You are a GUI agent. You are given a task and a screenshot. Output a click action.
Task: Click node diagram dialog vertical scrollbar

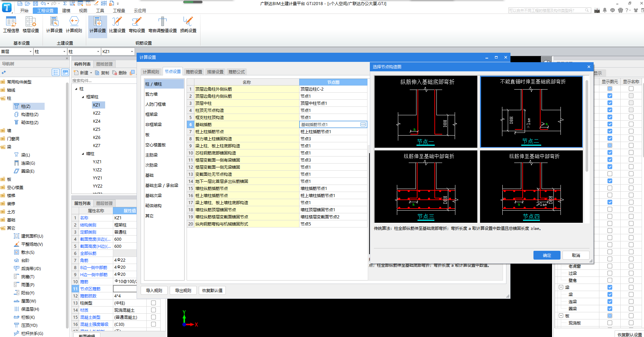click(x=587, y=125)
